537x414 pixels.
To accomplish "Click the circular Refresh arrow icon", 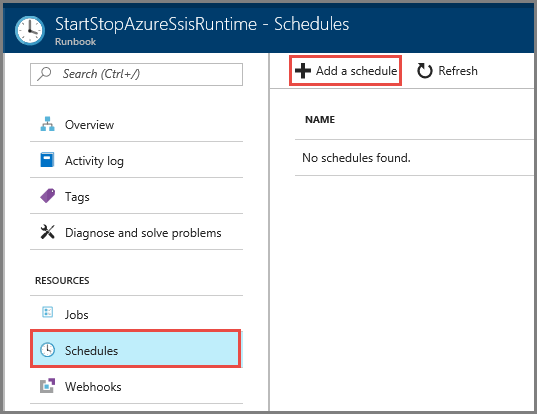I will coord(424,71).
